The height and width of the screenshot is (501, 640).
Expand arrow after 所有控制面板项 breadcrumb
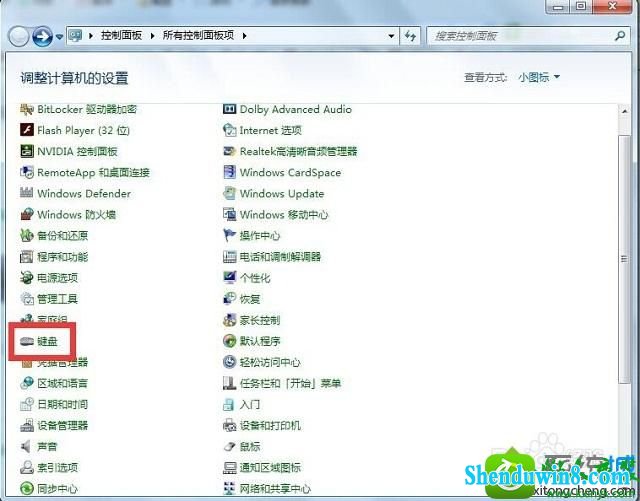click(244, 36)
